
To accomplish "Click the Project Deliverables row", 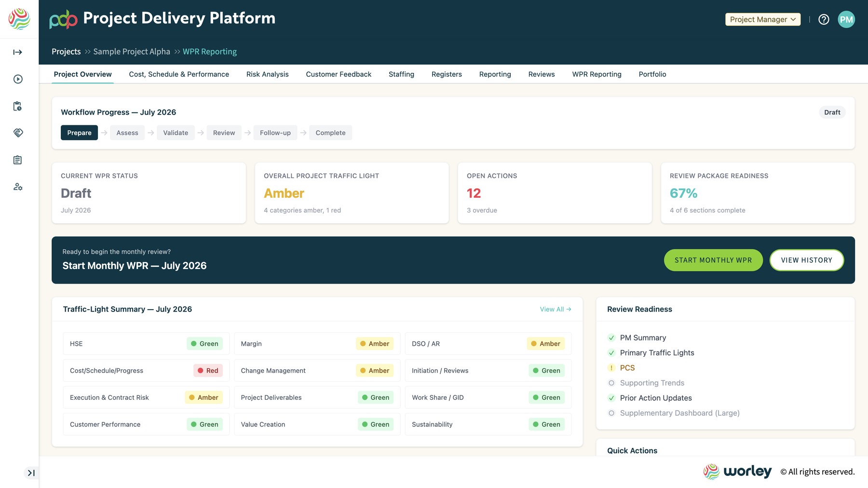I will coord(317,397).
